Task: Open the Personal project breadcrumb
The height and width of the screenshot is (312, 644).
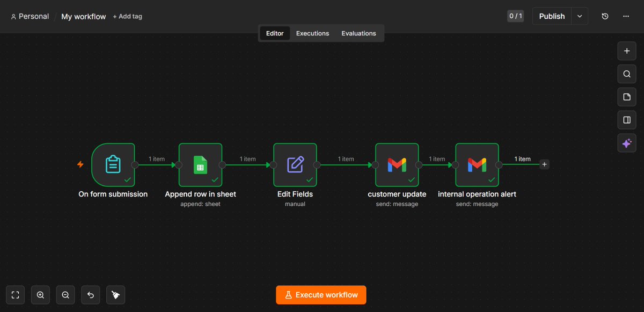Action: coord(30,17)
